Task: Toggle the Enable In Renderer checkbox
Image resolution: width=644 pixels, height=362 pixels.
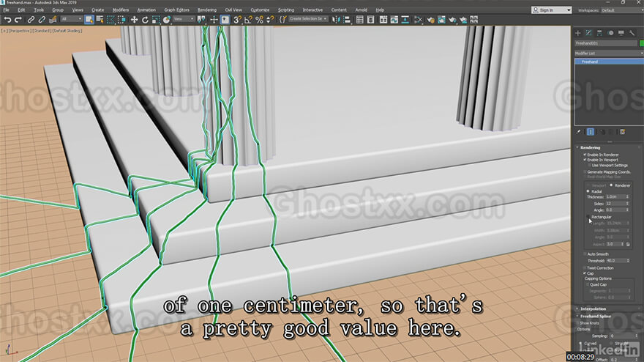Action: pos(585,155)
